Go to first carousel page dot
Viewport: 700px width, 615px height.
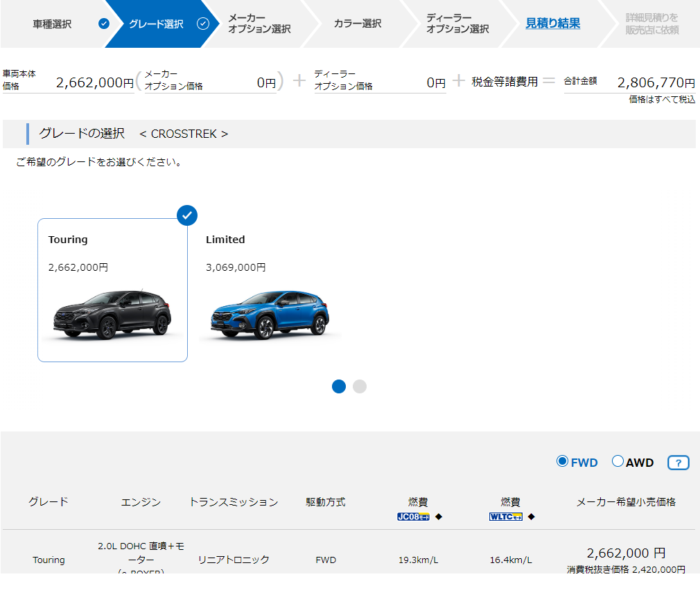(339, 386)
